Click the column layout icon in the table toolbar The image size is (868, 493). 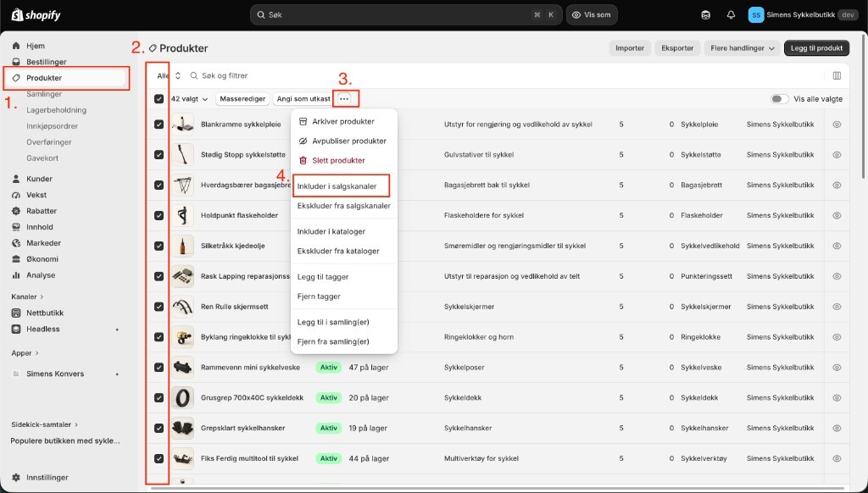837,75
